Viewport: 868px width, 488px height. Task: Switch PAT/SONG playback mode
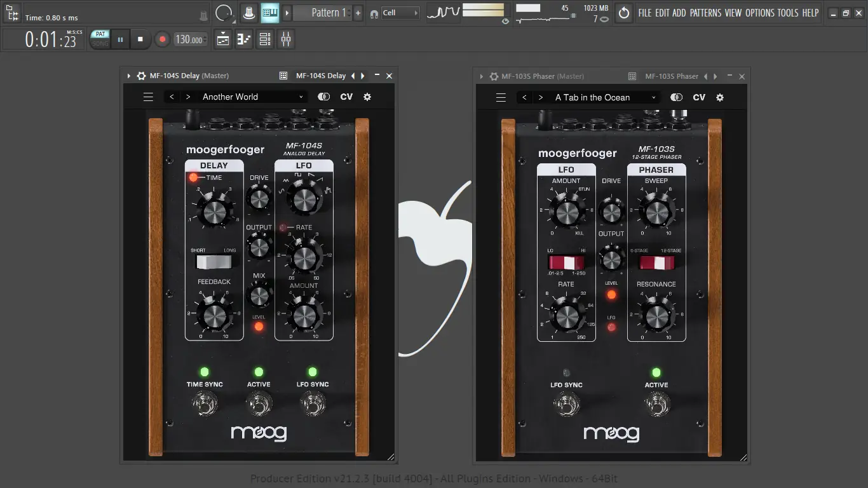tap(100, 39)
